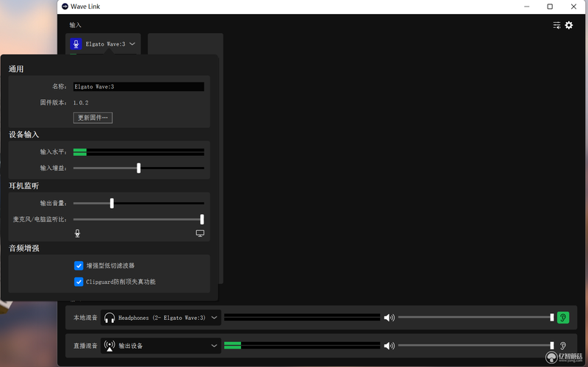Click the microphone icon under the monitor mix slider
This screenshot has height=367, width=588.
[x=77, y=233]
